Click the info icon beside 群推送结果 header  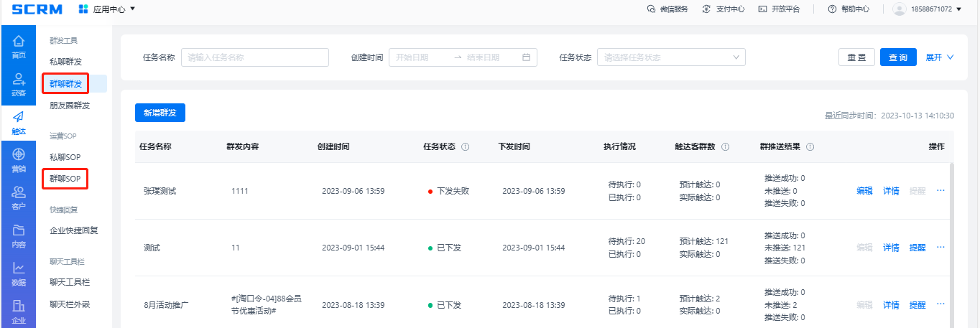(810, 147)
